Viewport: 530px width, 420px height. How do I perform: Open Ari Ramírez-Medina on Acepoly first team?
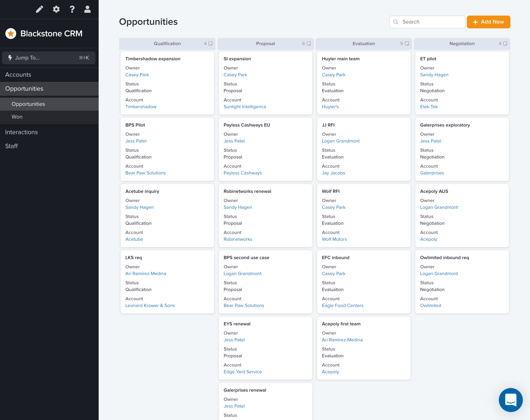[x=342, y=340]
